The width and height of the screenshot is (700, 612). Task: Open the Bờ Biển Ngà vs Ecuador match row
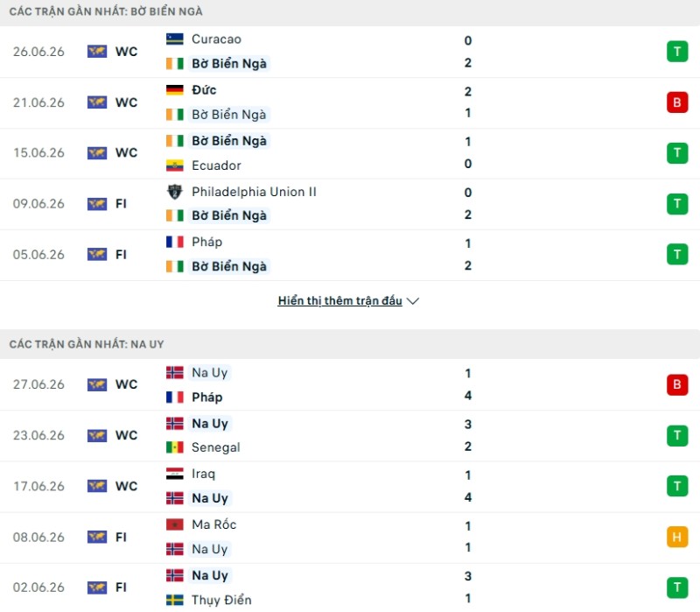350,153
